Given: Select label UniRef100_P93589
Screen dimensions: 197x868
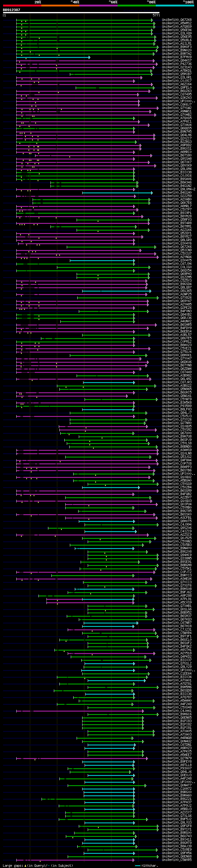Looking at the screenshot, I should (177, 406).
